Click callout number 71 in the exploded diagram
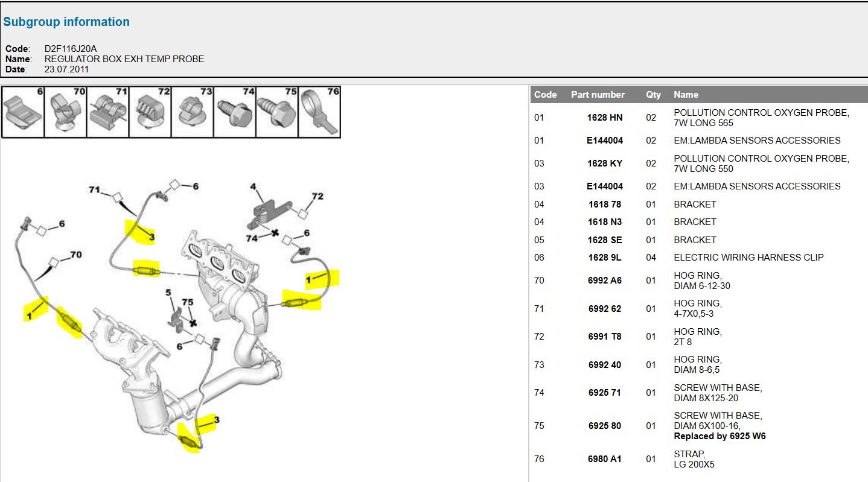 coord(94,190)
